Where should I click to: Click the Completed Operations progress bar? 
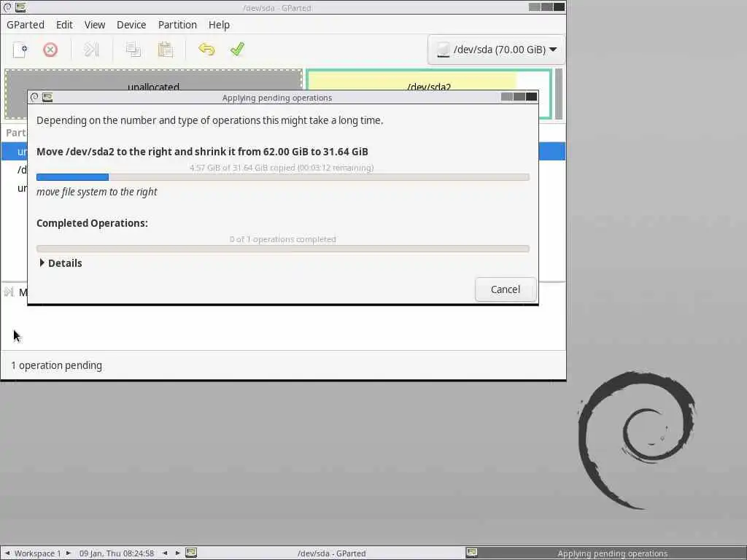click(283, 249)
